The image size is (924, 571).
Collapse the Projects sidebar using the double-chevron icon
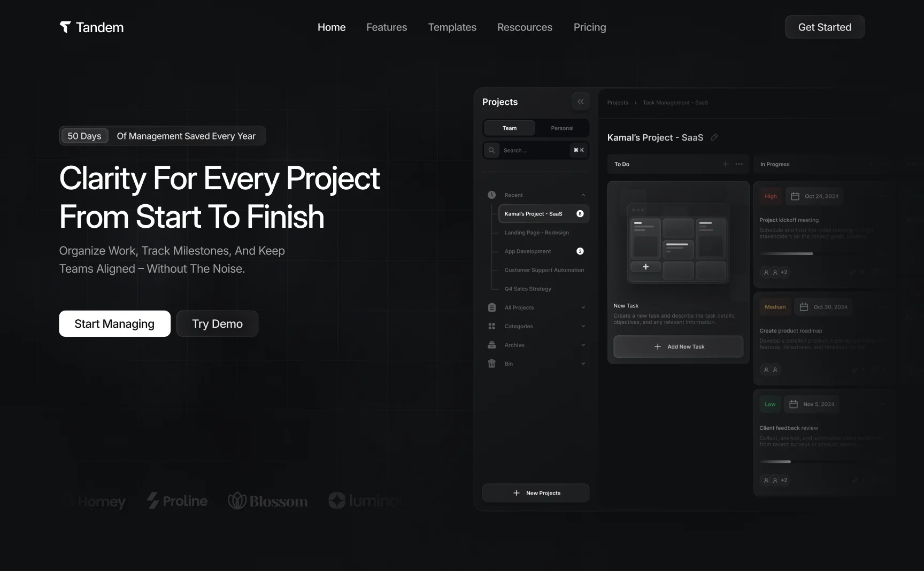[580, 102]
